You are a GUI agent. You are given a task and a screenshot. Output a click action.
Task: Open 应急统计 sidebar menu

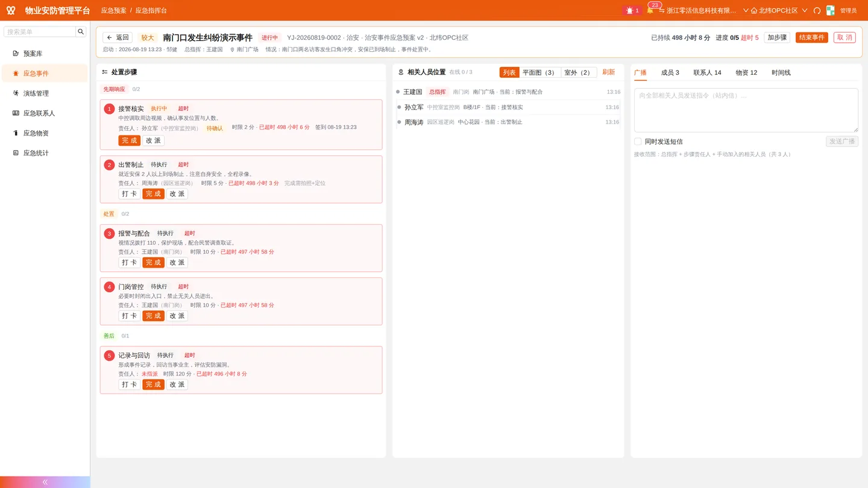pyautogui.click(x=45, y=153)
